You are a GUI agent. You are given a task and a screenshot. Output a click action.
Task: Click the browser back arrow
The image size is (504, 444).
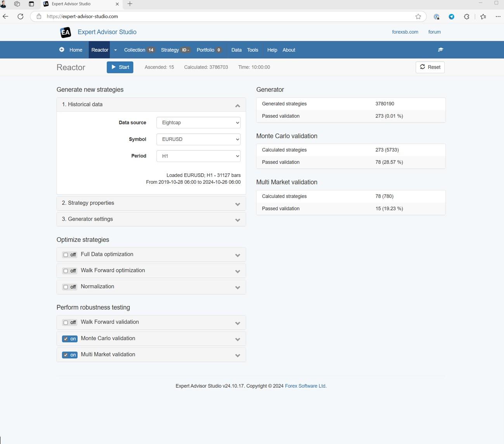pyautogui.click(x=5, y=16)
